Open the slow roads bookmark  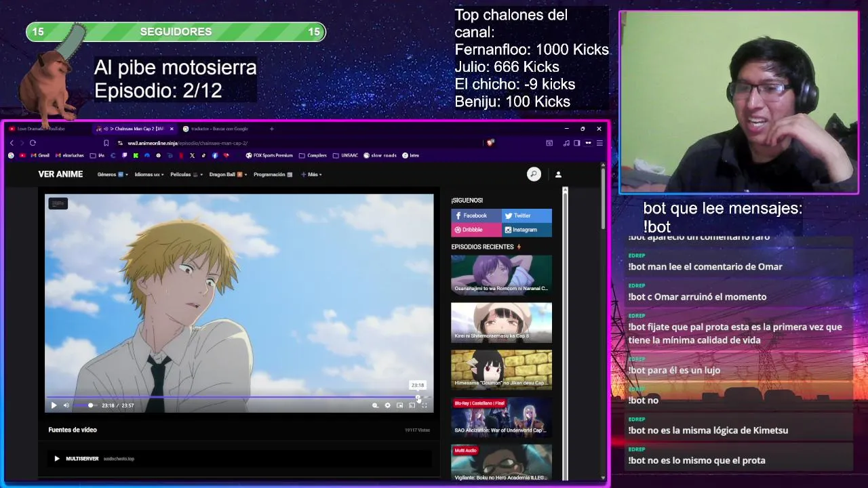(380, 155)
